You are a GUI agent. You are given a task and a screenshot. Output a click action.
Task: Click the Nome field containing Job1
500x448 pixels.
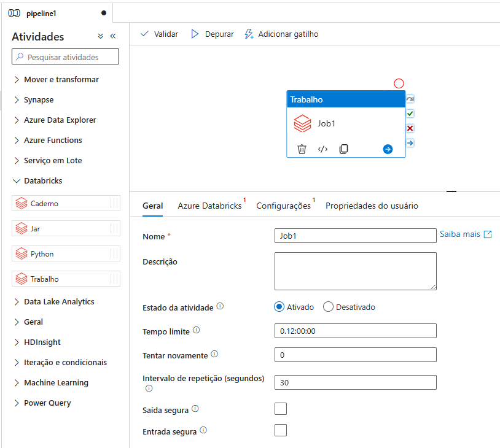pos(355,236)
